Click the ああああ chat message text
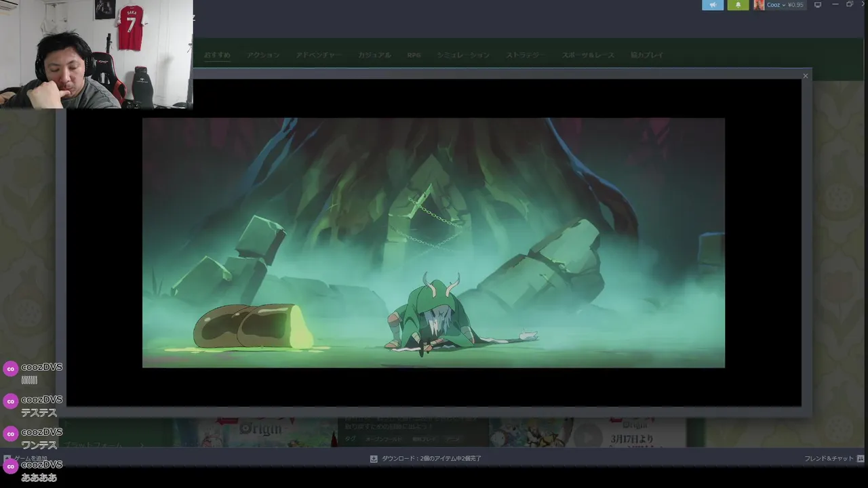The height and width of the screenshot is (488, 868). point(39,478)
